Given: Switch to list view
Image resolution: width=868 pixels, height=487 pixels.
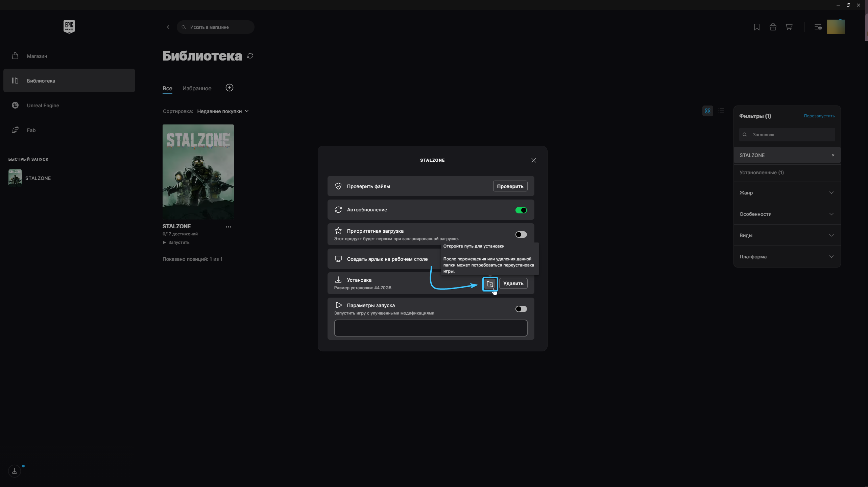Looking at the screenshot, I should 721,111.
